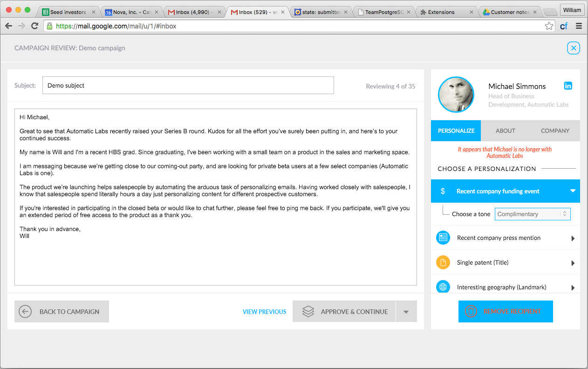Click the CHOOSE A PERSONALIZATION heading
The image size is (588, 369).
click(x=487, y=169)
